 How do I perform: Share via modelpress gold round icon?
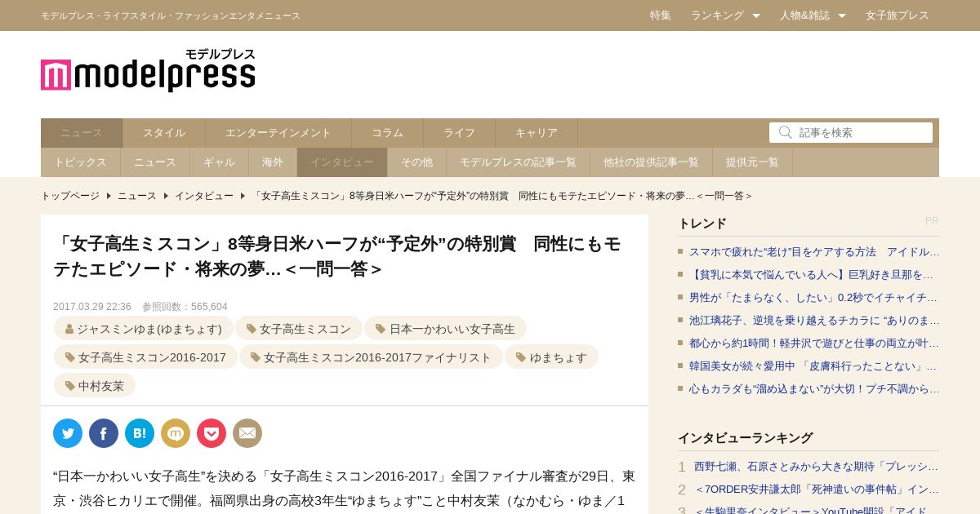pos(176,433)
